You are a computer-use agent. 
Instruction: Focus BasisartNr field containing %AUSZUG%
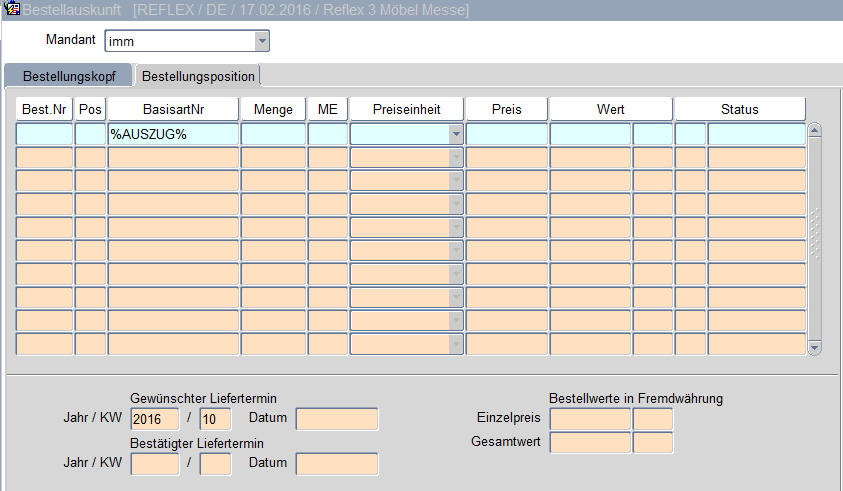tap(173, 134)
